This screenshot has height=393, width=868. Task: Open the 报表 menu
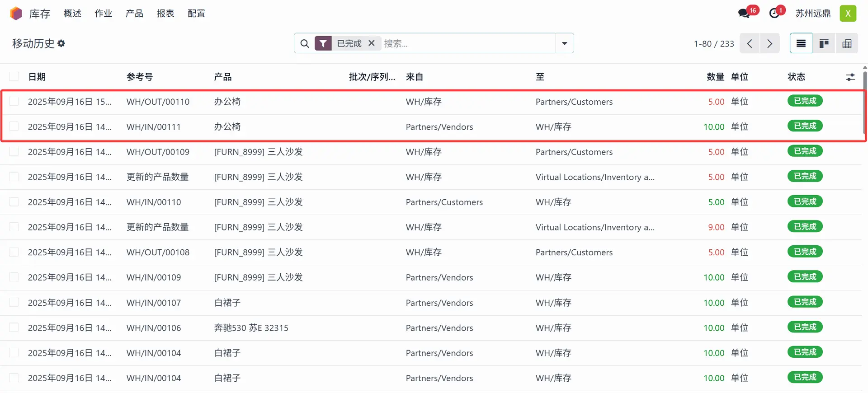(165, 14)
